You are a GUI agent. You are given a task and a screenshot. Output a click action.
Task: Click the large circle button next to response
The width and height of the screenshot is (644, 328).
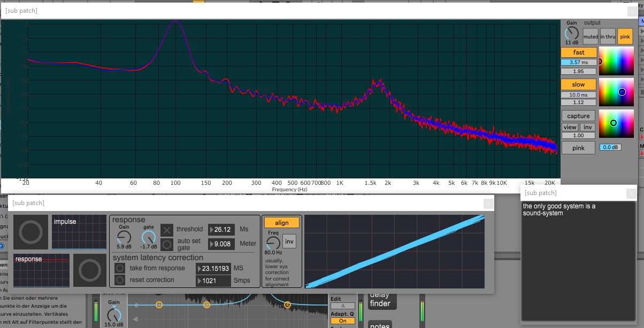89,271
